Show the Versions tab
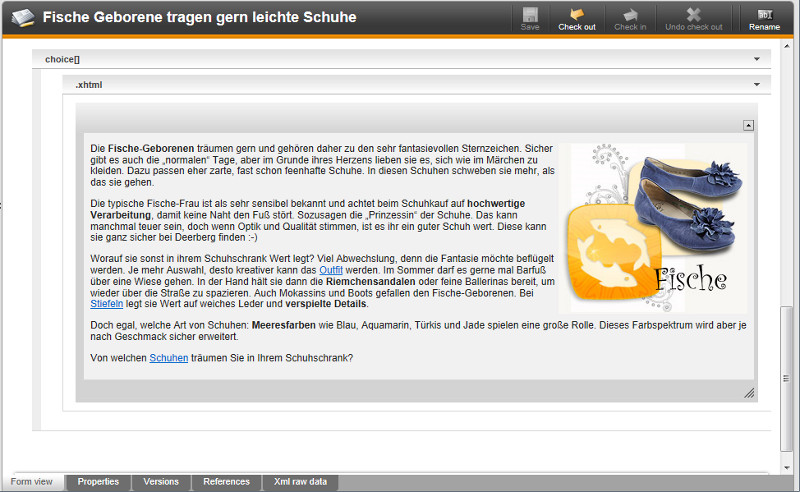This screenshot has width=800, height=492. [161, 482]
